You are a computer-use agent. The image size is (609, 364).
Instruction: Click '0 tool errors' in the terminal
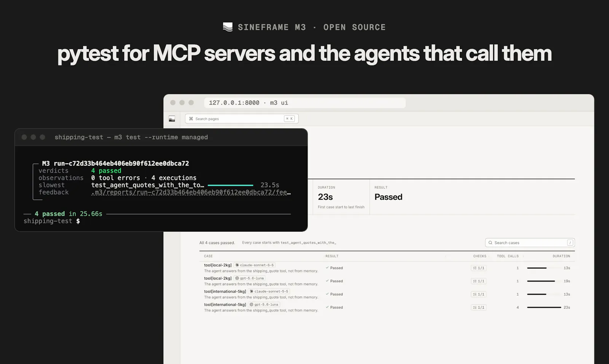tap(115, 178)
